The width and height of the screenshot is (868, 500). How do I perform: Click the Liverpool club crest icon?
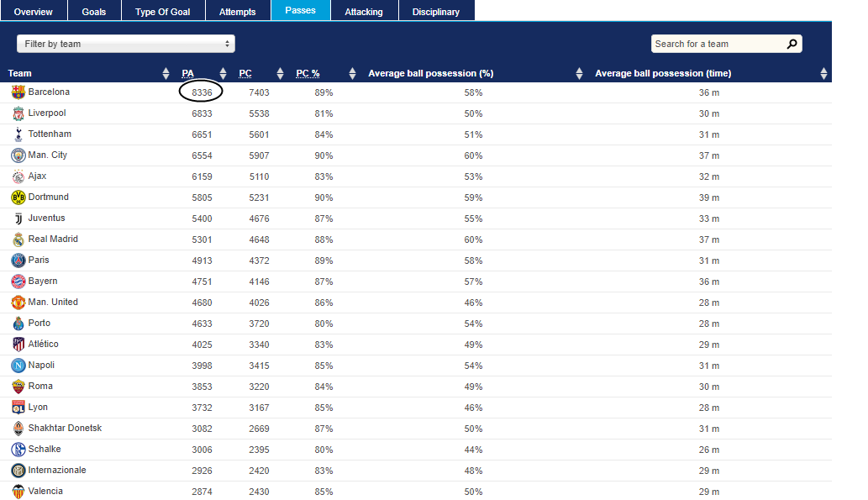click(18, 113)
